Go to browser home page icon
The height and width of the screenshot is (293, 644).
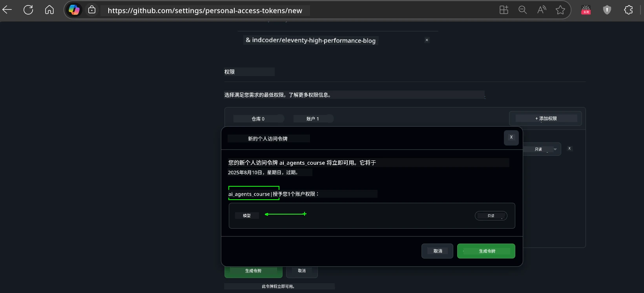point(49,10)
